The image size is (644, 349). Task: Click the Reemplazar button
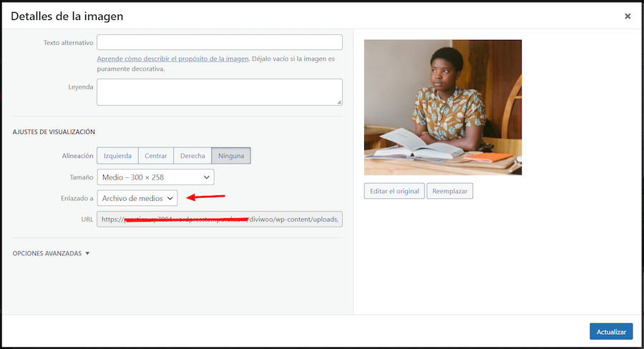tap(450, 191)
